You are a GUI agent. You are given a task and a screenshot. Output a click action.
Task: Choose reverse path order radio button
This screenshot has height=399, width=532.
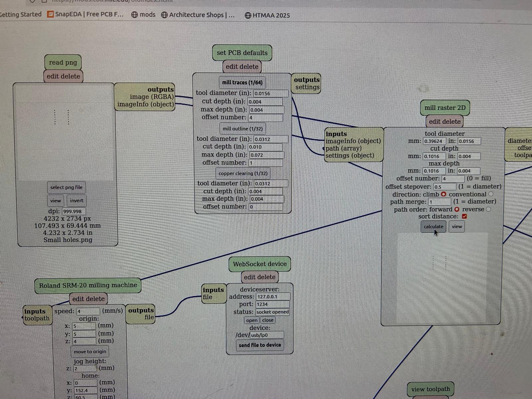(488, 209)
